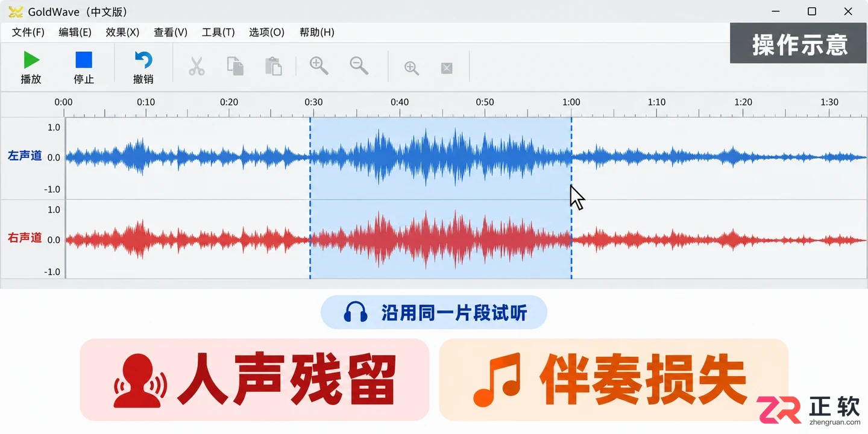Click the Paste clipboard icon
The width and height of the screenshot is (868, 434).
pyautogui.click(x=274, y=66)
